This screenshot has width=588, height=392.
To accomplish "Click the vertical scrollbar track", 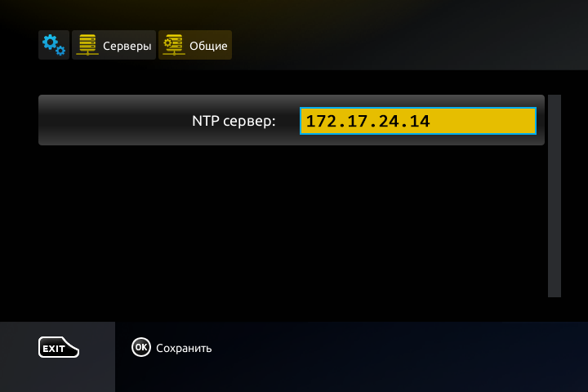I will [x=555, y=196].
